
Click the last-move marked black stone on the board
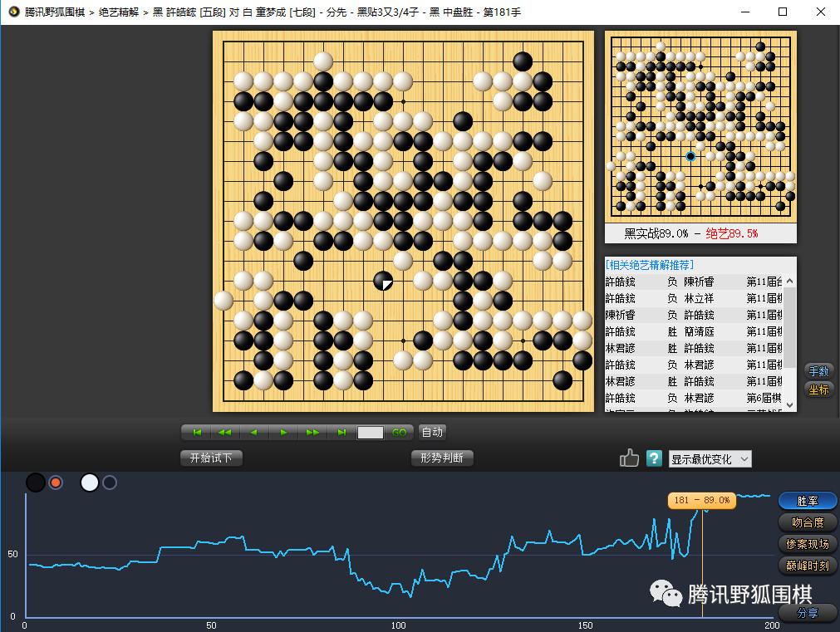[383, 281]
